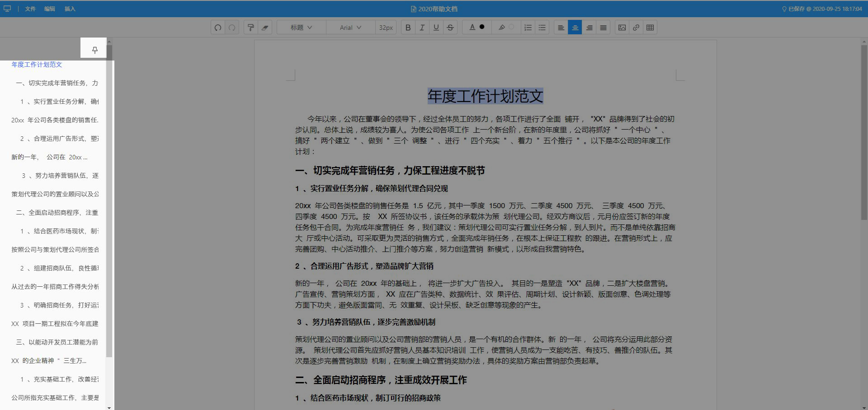The image size is (868, 410).
Task: Jump to outline item 1、结合医药市场现状
Action: [x=60, y=231]
